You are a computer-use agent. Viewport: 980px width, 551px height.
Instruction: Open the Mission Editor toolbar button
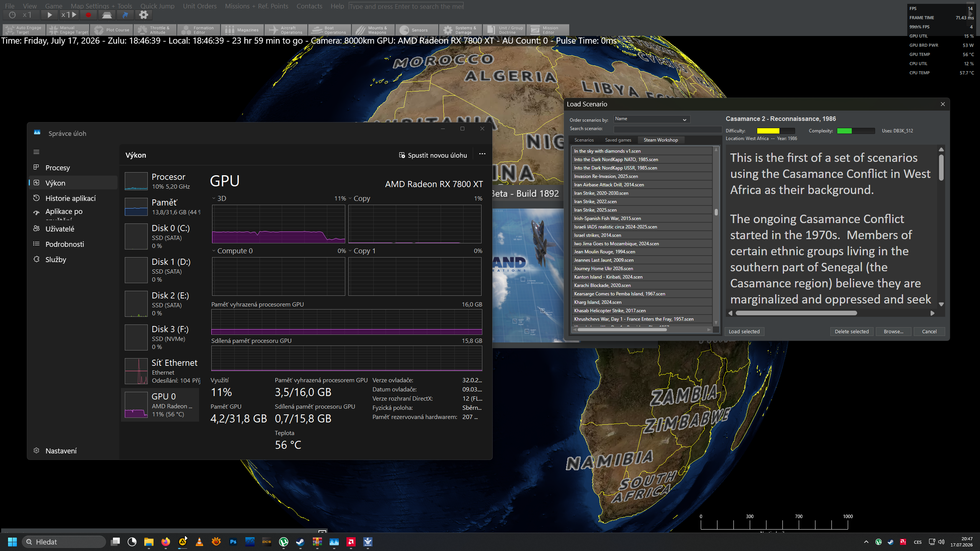pos(547,30)
